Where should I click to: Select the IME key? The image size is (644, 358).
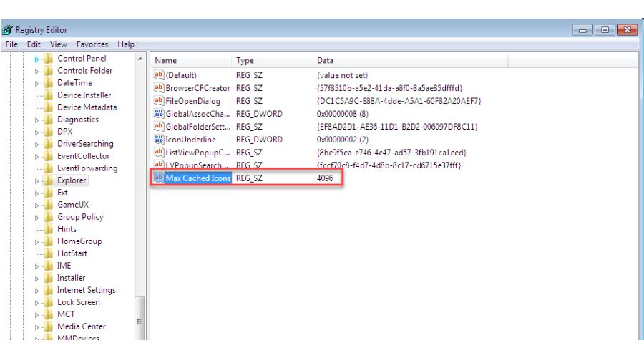click(64, 266)
